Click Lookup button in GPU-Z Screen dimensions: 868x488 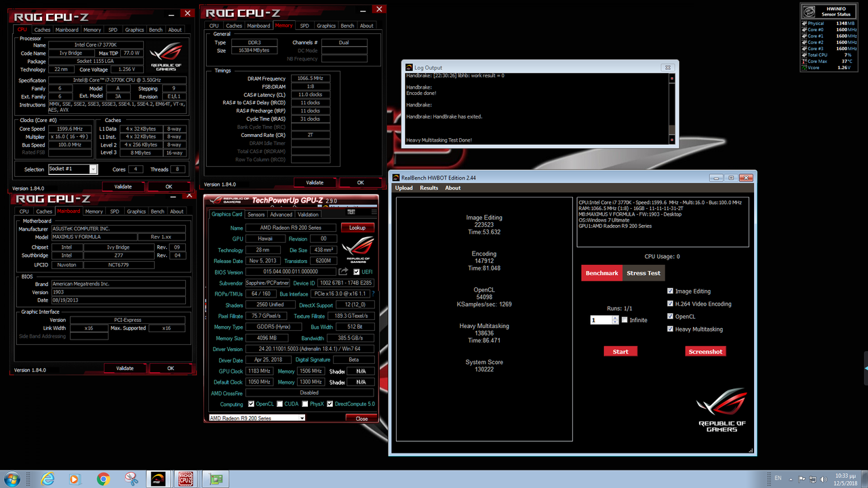pos(357,228)
